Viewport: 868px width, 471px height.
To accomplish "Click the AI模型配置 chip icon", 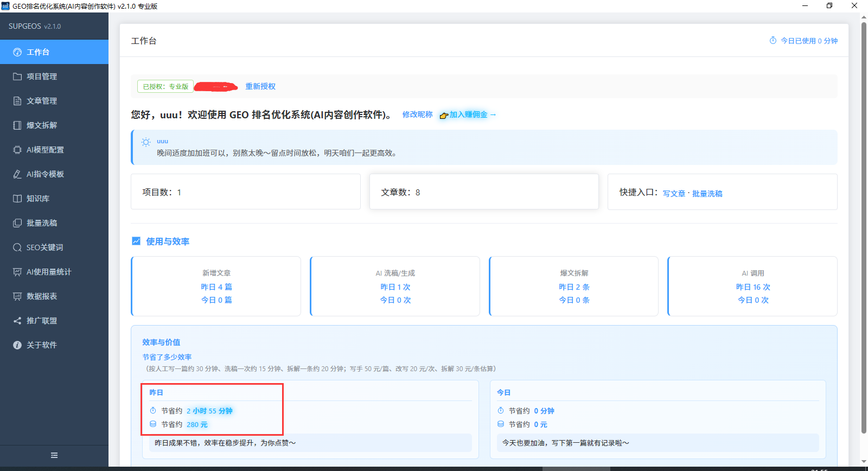I will (x=17, y=150).
